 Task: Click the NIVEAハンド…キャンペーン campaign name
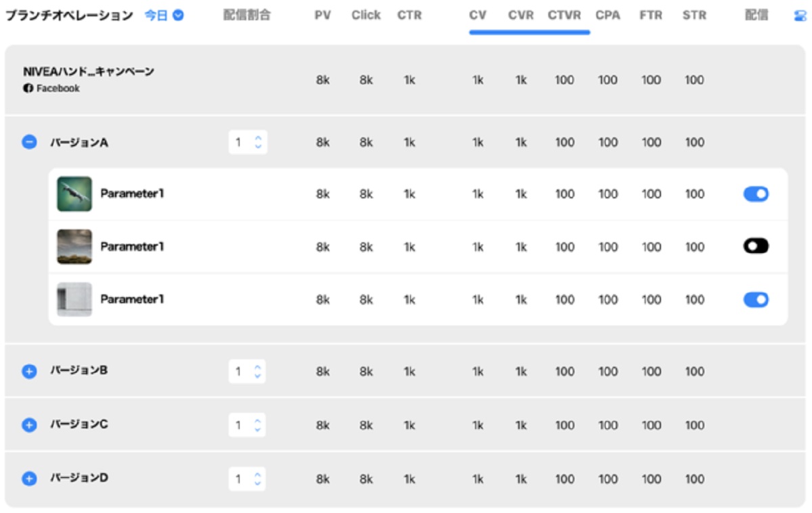89,72
